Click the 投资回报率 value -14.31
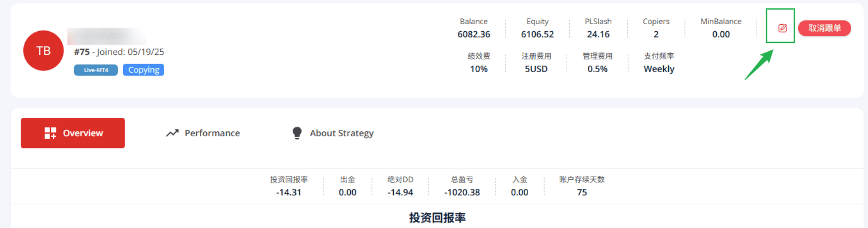868x228 pixels. click(289, 192)
